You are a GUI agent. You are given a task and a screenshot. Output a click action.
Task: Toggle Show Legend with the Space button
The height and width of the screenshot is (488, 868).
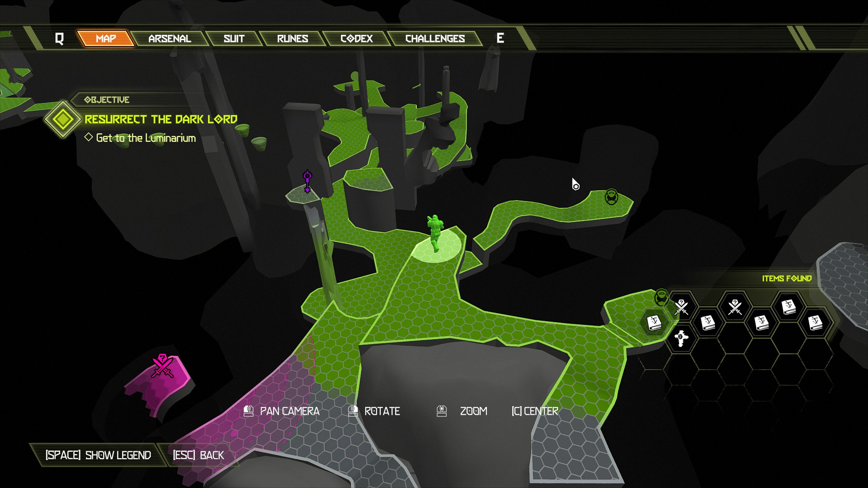click(x=98, y=455)
